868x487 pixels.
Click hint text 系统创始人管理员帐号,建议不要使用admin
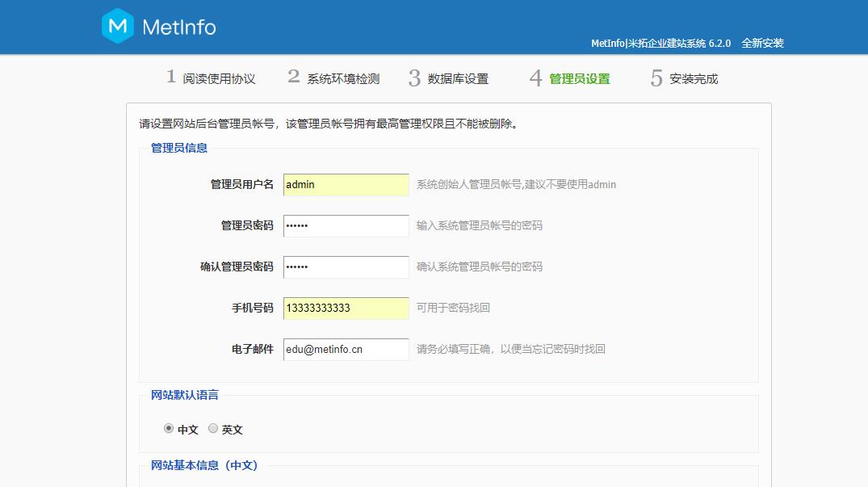pyautogui.click(x=516, y=184)
